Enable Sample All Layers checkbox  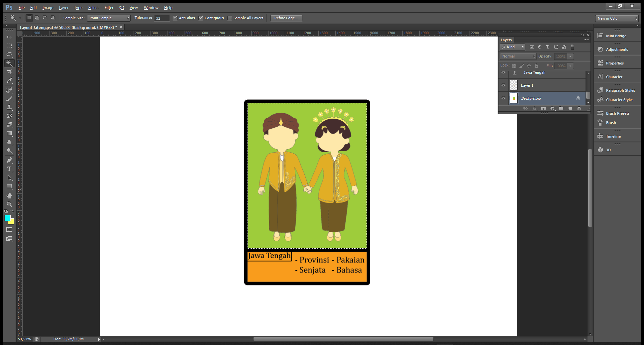pos(230,18)
